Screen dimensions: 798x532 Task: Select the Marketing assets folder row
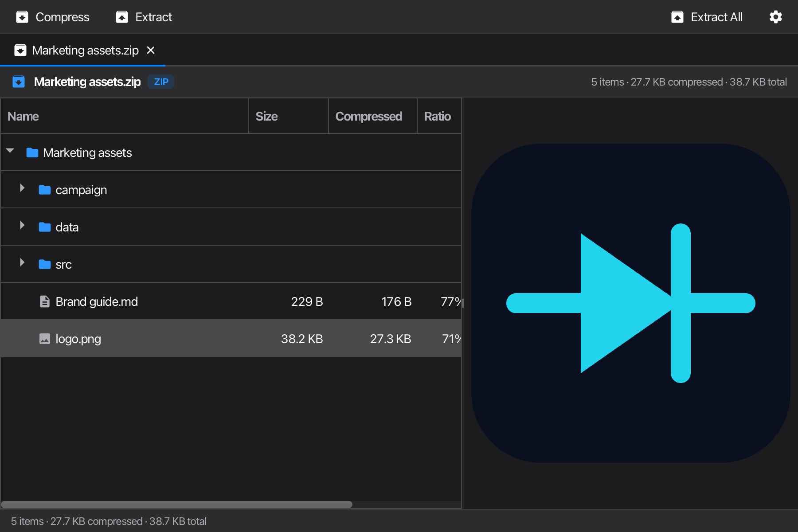[231, 153]
